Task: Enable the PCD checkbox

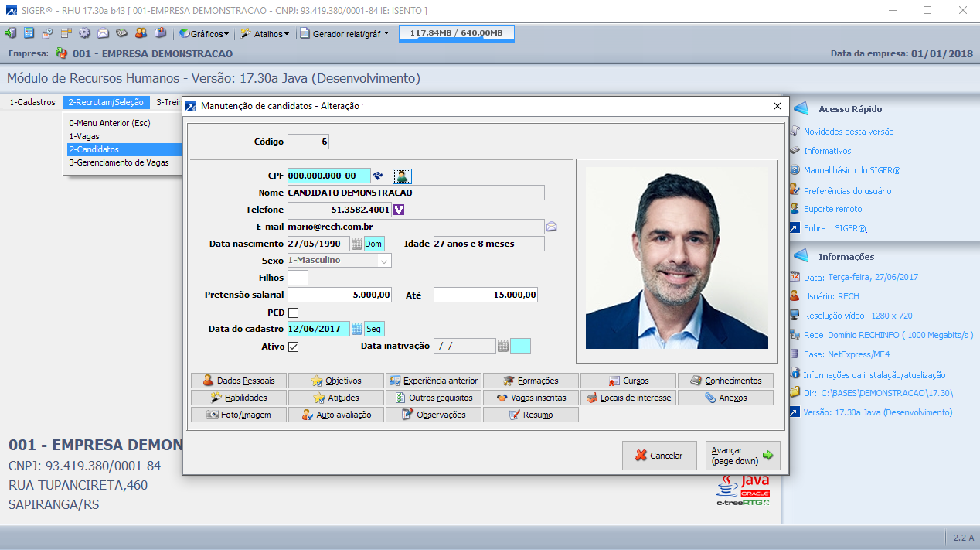Action: 293,313
